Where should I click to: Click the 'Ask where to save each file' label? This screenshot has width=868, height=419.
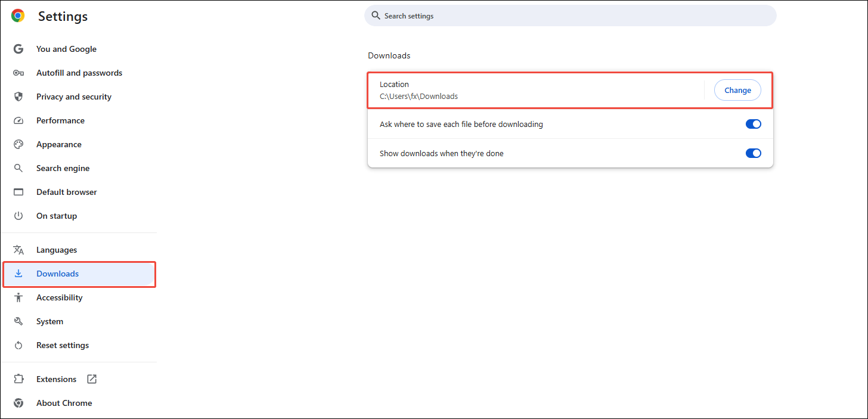point(461,124)
